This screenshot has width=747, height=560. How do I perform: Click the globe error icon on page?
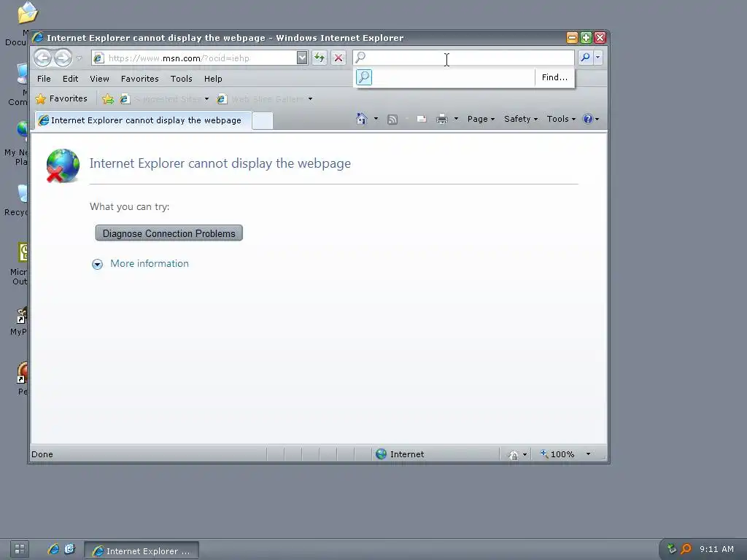pyautogui.click(x=63, y=166)
